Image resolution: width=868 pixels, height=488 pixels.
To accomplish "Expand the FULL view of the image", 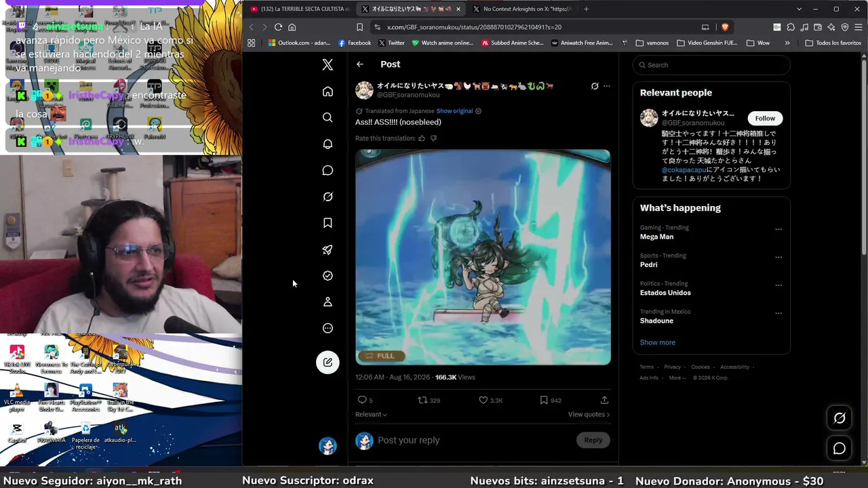I will (x=380, y=356).
